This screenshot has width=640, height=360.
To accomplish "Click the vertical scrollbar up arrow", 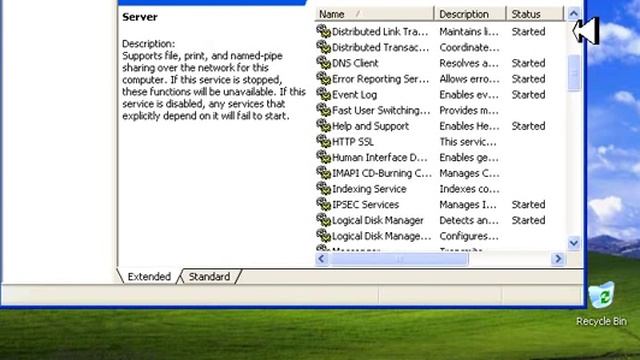I will point(573,14).
